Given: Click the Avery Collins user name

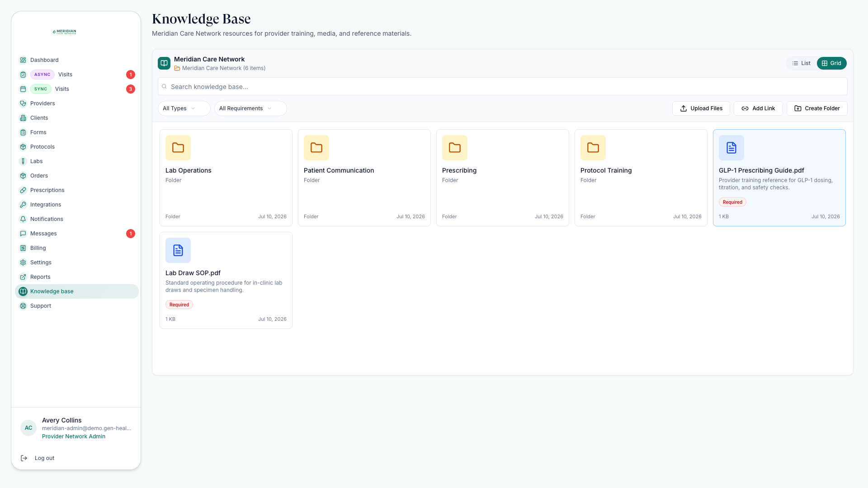Looking at the screenshot, I should pos(62,420).
